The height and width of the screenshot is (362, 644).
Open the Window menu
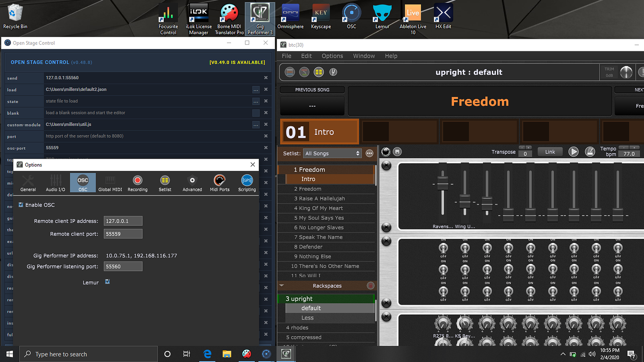pos(364,56)
